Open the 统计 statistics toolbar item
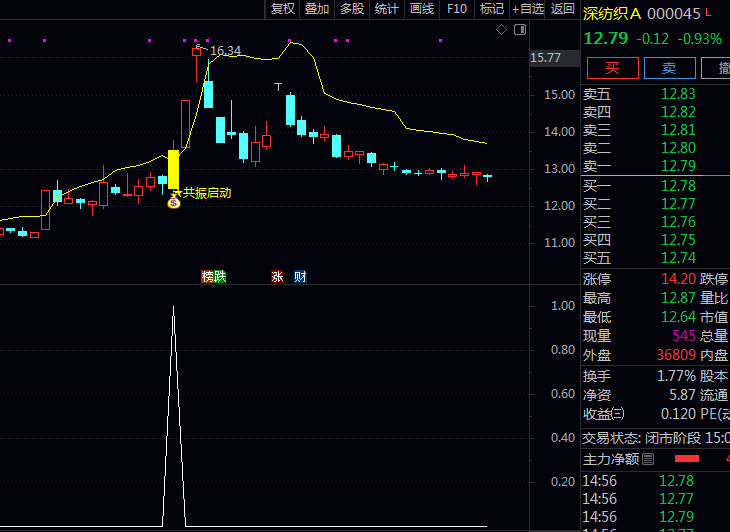Image resolution: width=730 pixels, height=532 pixels. click(x=386, y=9)
